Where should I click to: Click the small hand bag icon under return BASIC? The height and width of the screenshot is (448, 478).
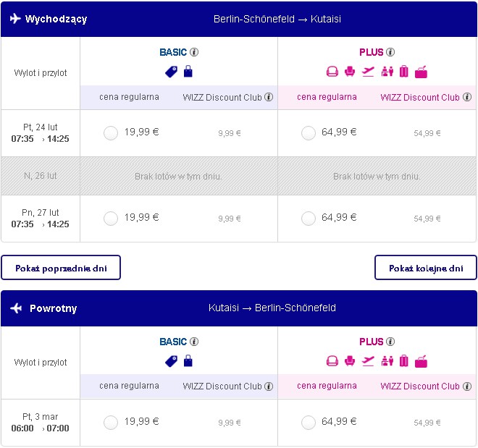(x=188, y=361)
